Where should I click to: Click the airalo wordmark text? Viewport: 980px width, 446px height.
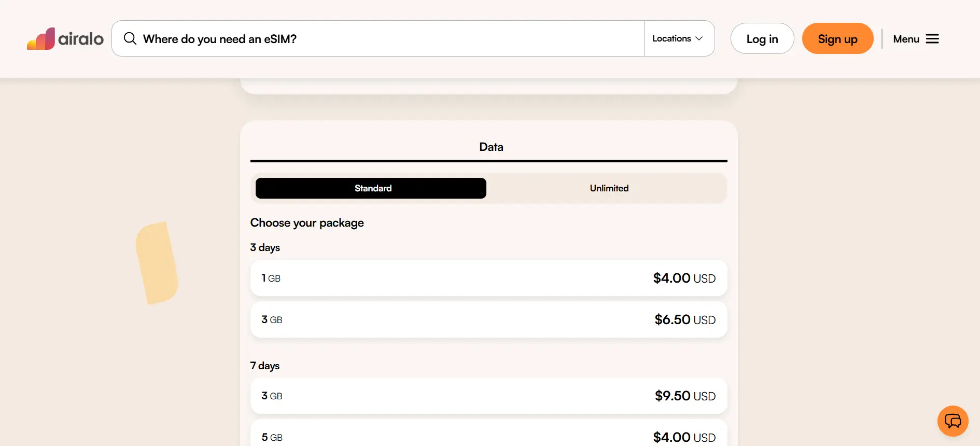click(81, 39)
